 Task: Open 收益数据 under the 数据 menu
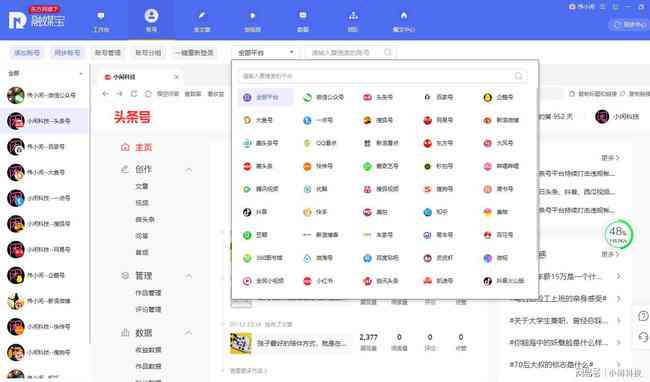[x=148, y=350]
